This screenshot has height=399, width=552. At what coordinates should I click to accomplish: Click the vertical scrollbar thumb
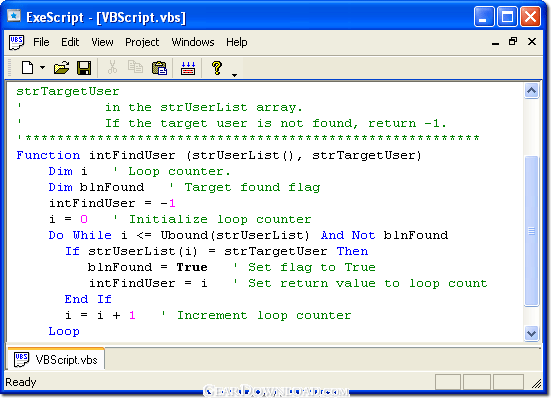tap(532, 231)
